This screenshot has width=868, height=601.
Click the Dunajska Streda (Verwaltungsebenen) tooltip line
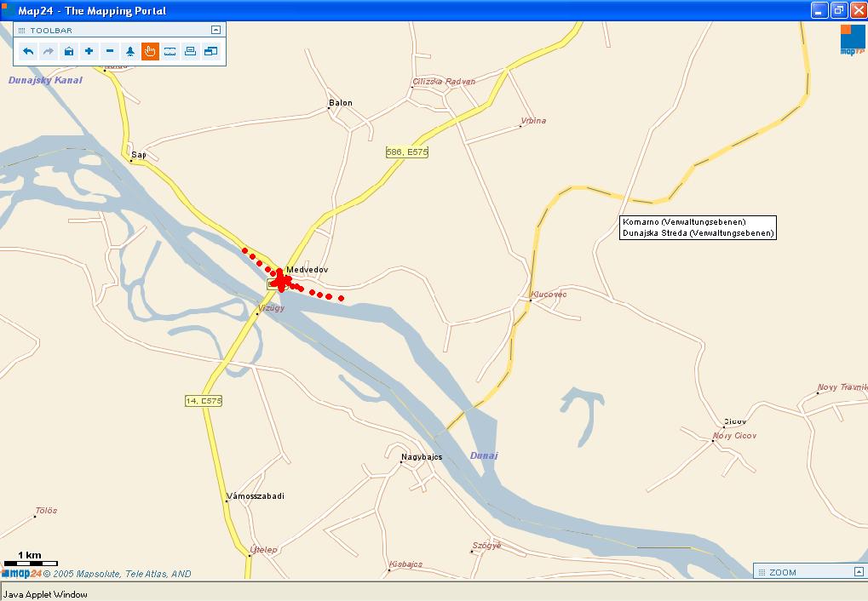[698, 233]
